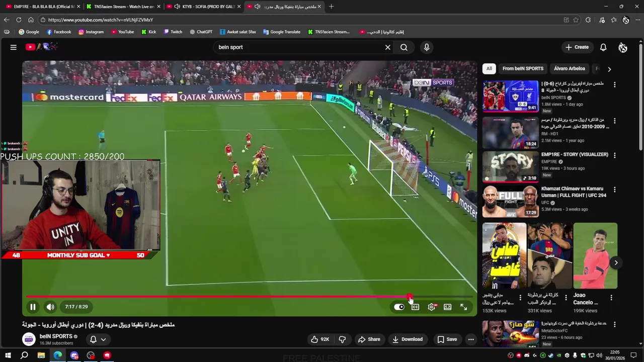The width and height of the screenshot is (644, 362).
Task: Dislike the video
Action: [342, 339]
